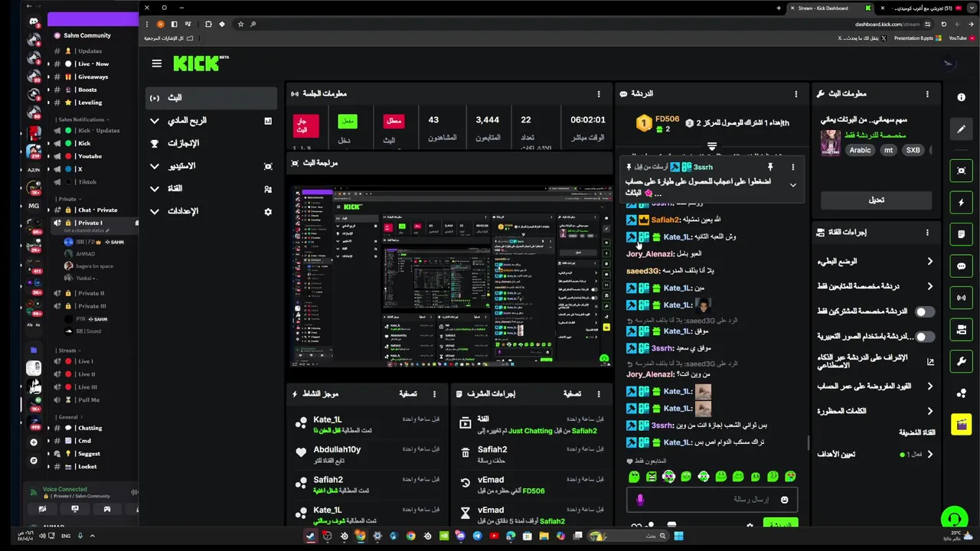Open yellow clapperboard clips icon
Image resolution: width=980 pixels, height=551 pixels.
tap(962, 424)
